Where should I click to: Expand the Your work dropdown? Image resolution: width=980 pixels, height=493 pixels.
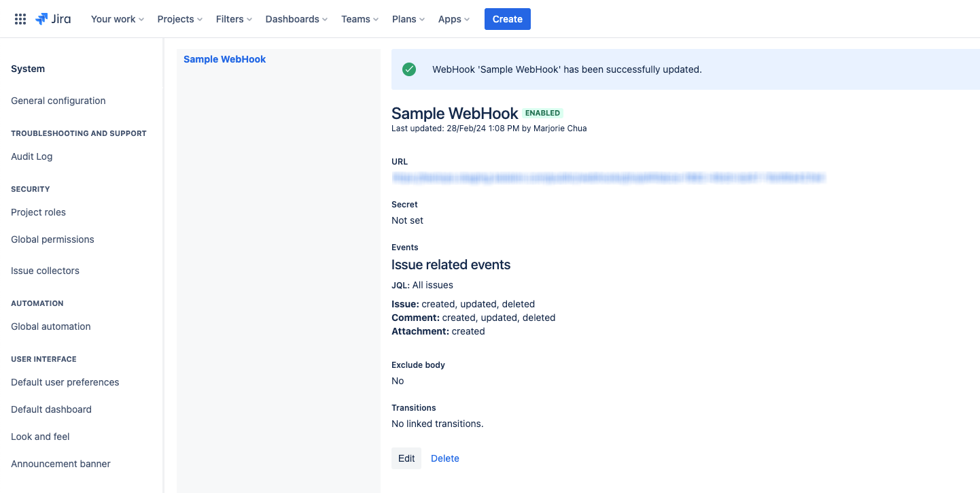click(x=116, y=19)
